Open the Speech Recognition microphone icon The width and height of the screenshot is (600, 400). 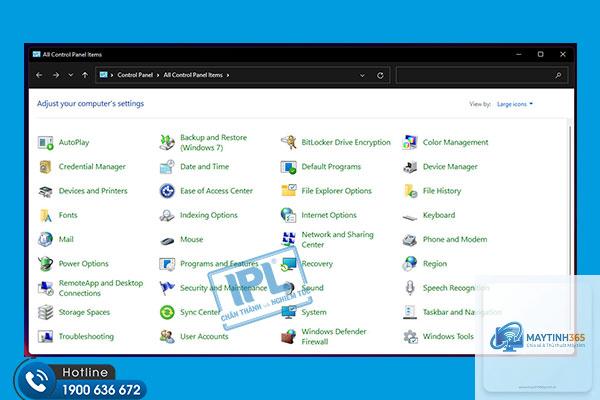409,288
